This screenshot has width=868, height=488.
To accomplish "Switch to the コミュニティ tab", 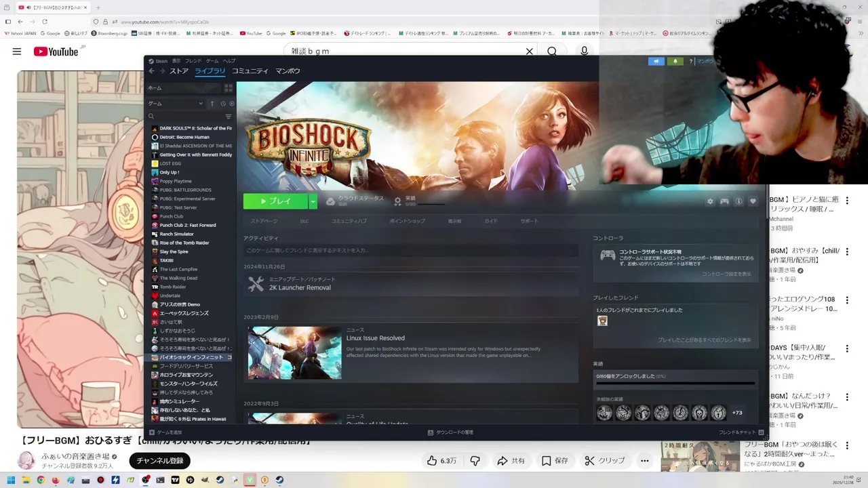I will pos(250,71).
